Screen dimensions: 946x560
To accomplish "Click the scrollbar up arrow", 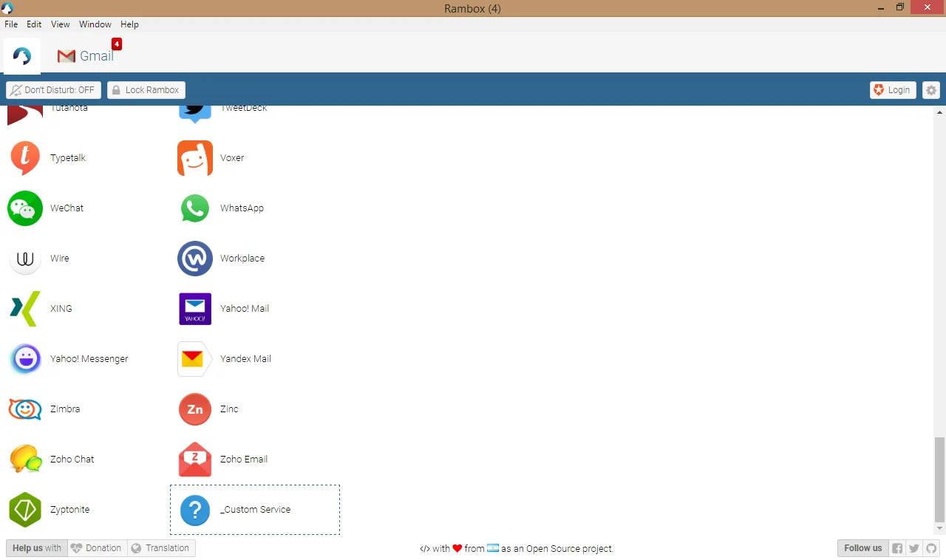I will [x=939, y=112].
